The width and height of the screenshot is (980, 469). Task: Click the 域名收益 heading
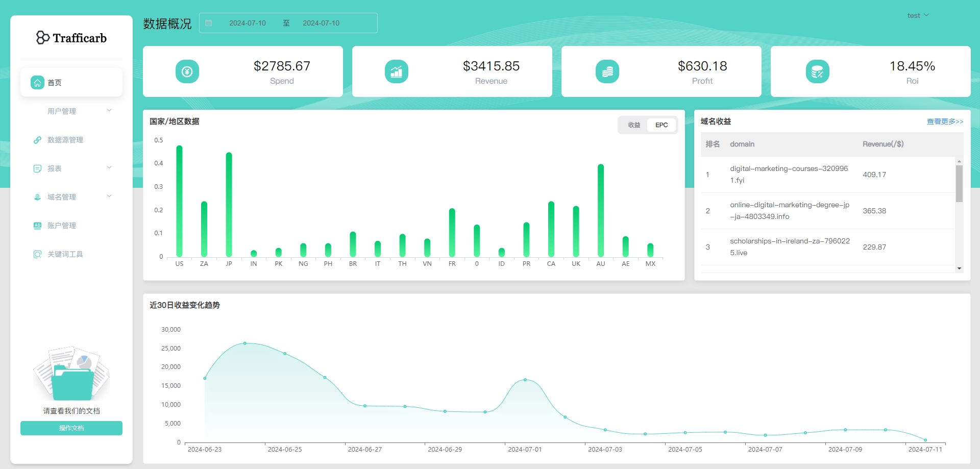coord(716,121)
